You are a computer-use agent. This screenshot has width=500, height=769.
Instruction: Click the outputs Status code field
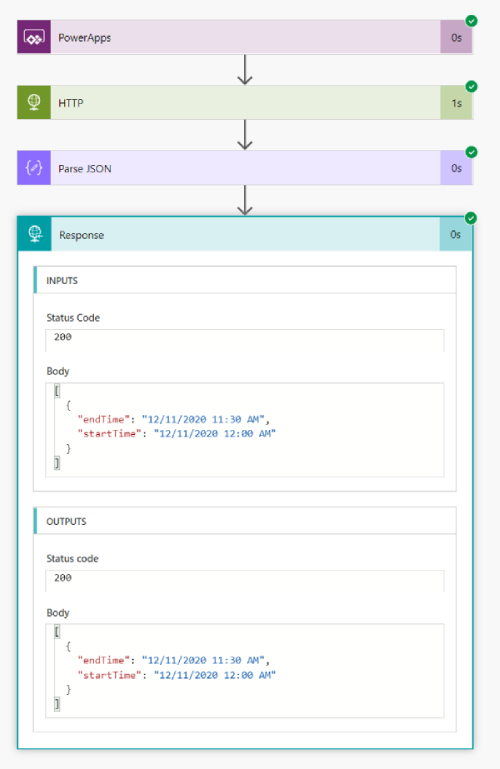click(245, 581)
